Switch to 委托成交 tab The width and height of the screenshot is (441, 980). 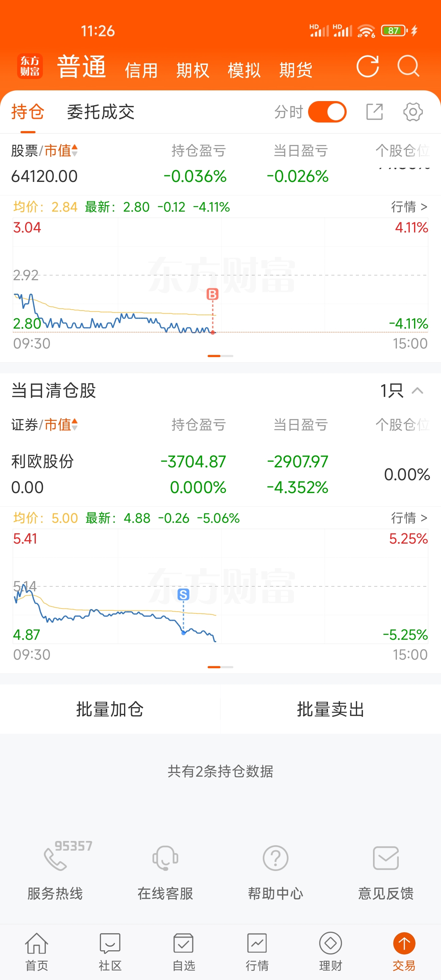click(x=101, y=112)
